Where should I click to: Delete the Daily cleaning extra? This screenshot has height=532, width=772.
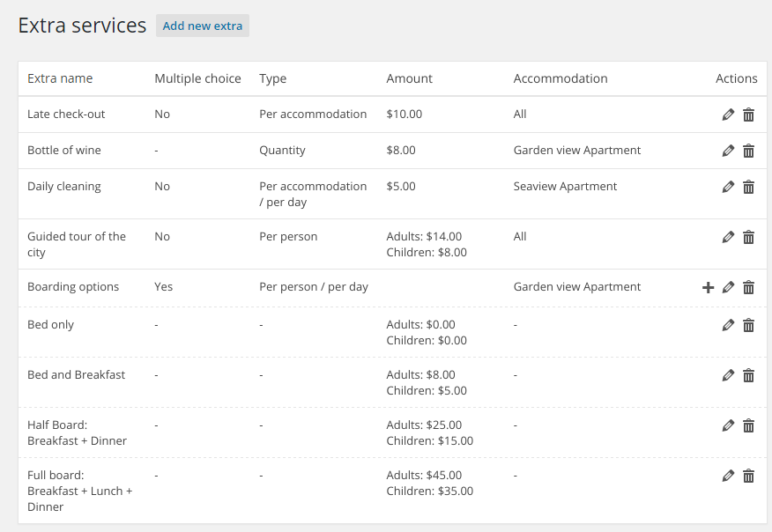click(748, 187)
